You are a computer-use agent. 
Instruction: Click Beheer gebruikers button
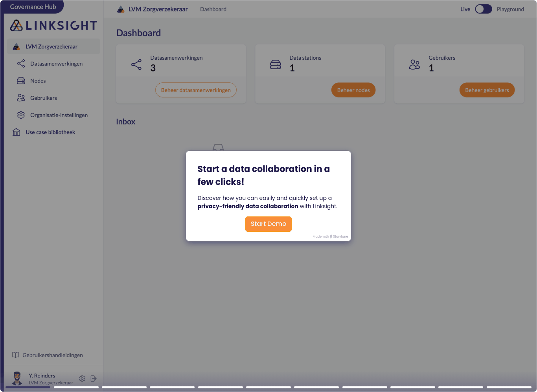click(x=487, y=90)
